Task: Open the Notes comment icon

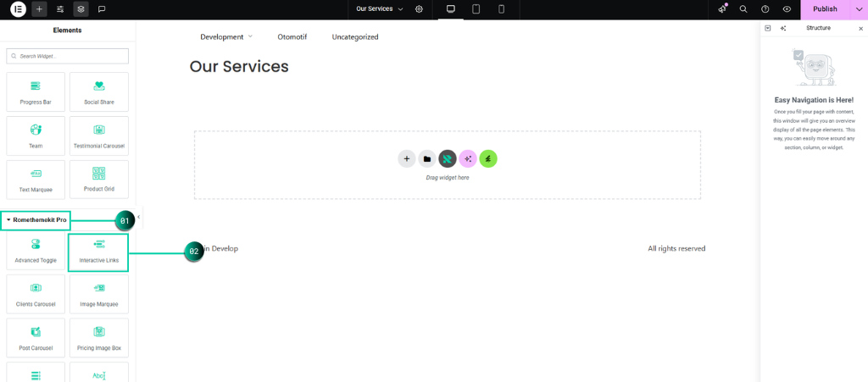Action: [x=102, y=9]
